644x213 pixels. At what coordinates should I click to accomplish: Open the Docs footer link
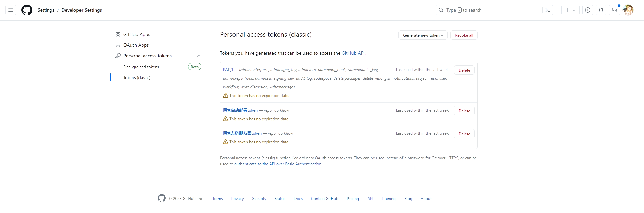pos(298,199)
